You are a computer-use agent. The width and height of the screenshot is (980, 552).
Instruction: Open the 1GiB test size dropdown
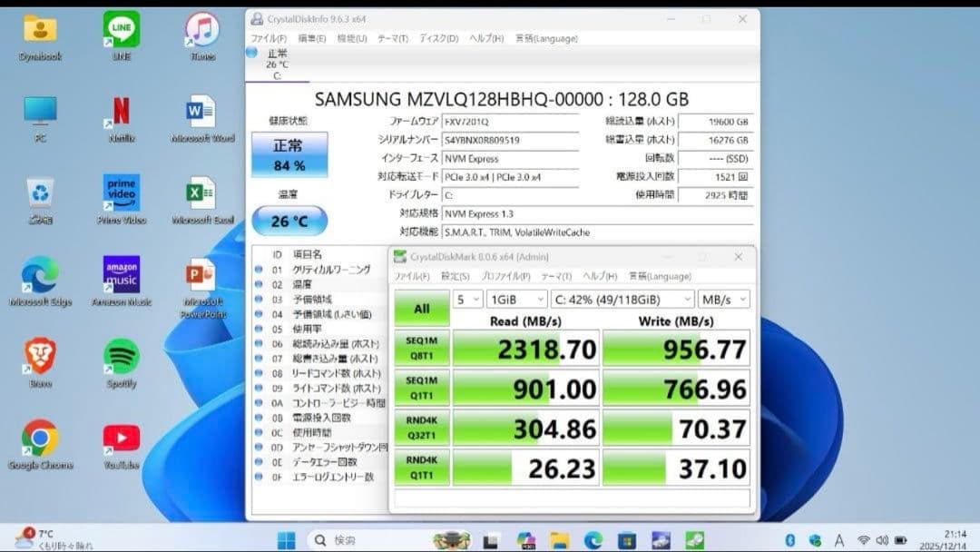click(x=517, y=298)
